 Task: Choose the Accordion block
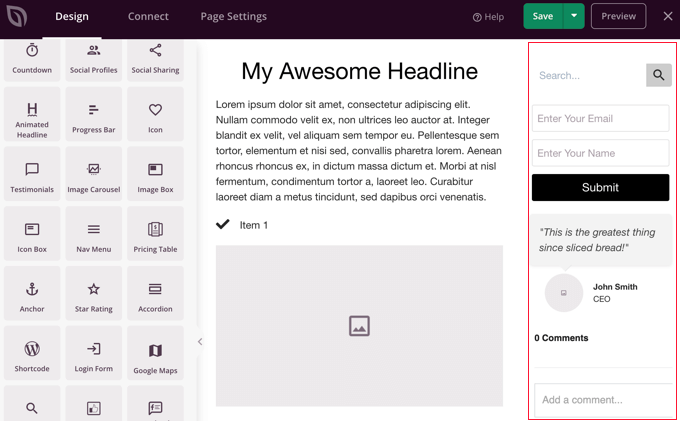(155, 296)
